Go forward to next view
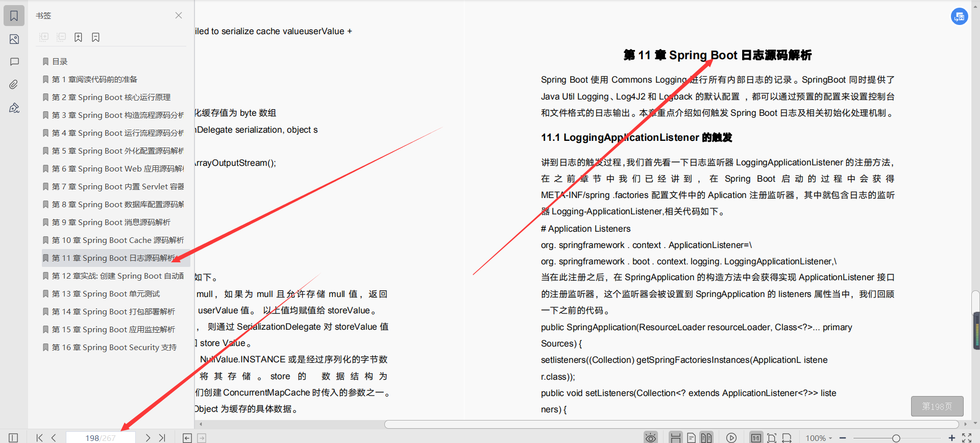 click(x=202, y=438)
